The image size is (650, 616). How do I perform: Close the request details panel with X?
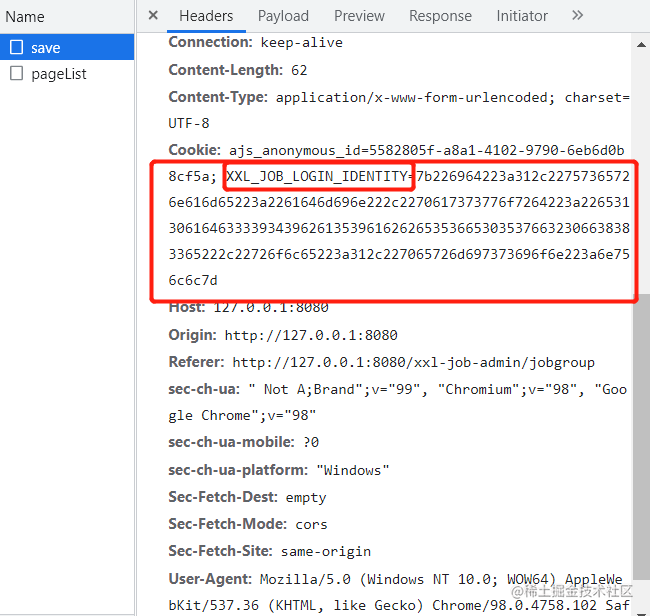coord(153,15)
